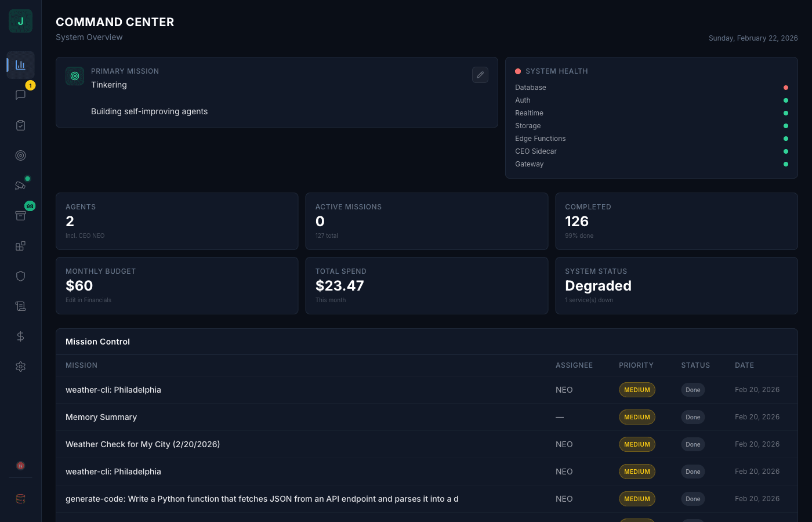Open the gear settings icon in sidebar
This screenshot has width=812, height=522.
pos(20,367)
